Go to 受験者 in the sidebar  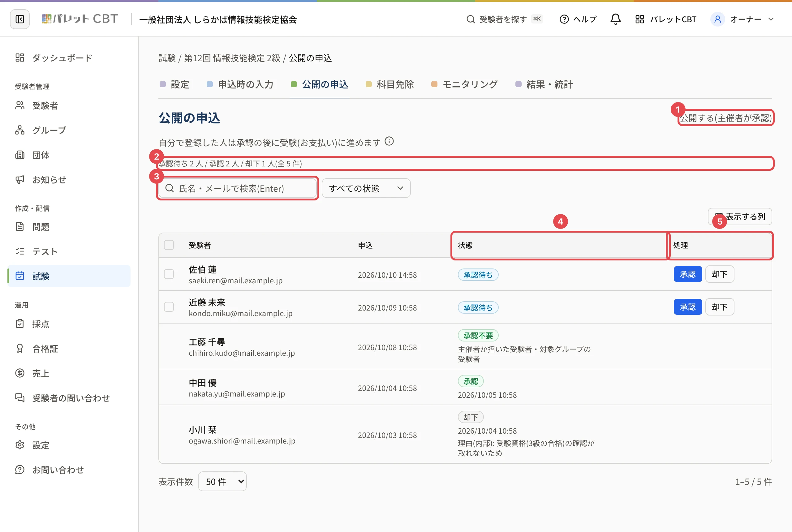(x=69, y=105)
